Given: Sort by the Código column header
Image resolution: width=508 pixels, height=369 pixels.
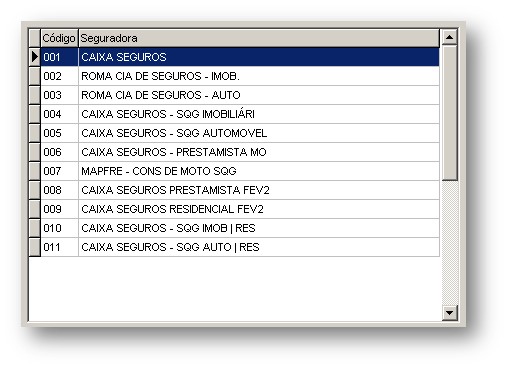Looking at the screenshot, I should tap(59, 38).
